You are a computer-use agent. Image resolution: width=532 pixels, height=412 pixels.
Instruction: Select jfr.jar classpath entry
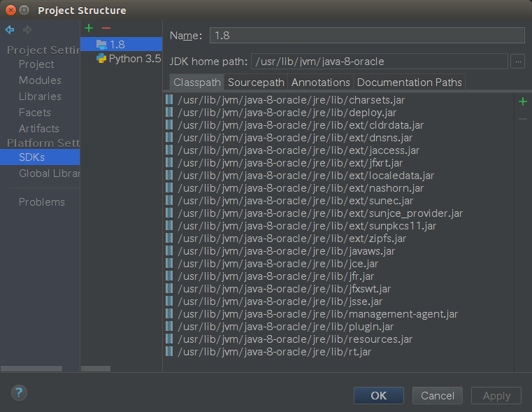click(276, 276)
